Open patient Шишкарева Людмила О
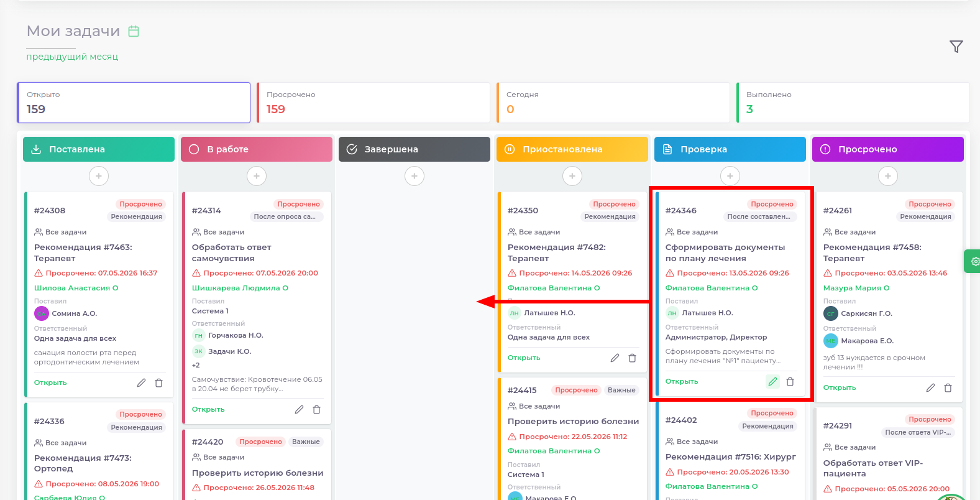Image resolution: width=980 pixels, height=500 pixels. [240, 289]
